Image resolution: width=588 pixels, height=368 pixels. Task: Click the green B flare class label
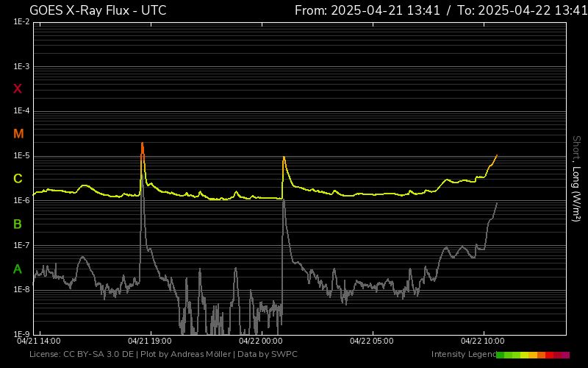tap(18, 224)
